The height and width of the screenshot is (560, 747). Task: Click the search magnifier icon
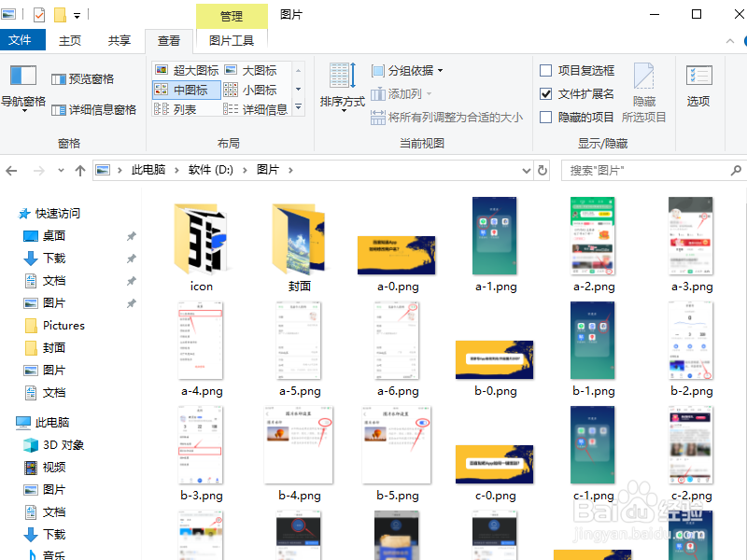coord(736,170)
